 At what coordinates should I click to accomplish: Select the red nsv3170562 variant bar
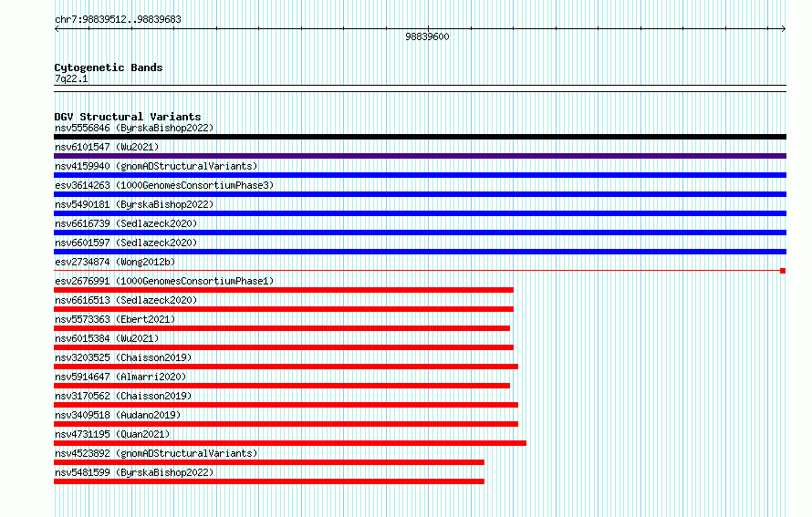(286, 405)
